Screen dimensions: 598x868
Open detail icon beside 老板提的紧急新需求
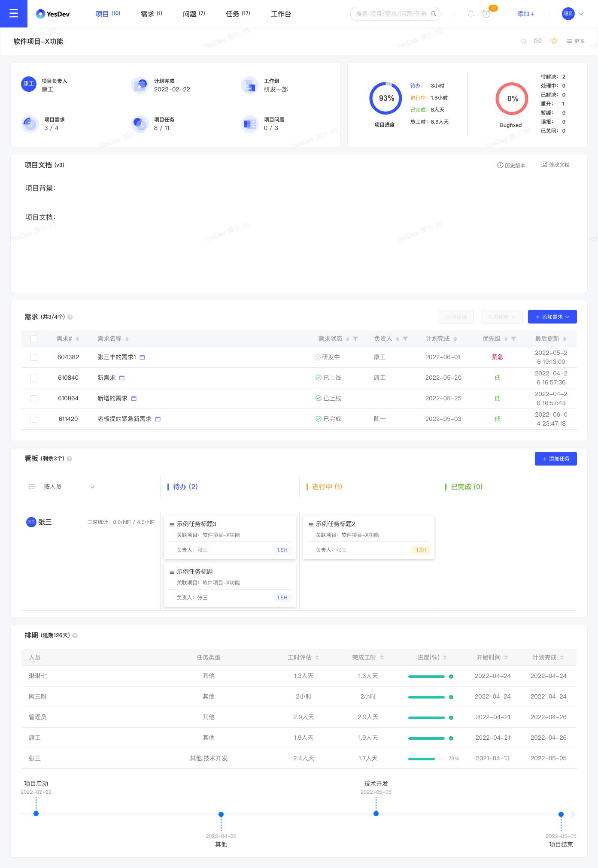point(158,419)
